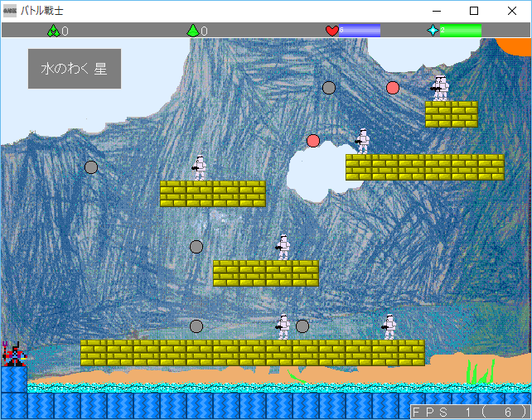The width and height of the screenshot is (532, 420).
Task: Click the wide brick platform on the right
Action: click(425, 167)
